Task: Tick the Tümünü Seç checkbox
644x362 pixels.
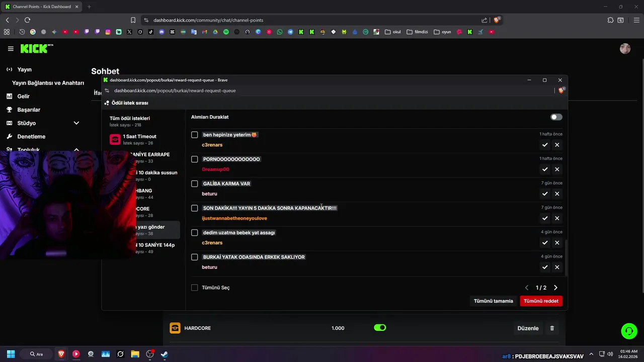Action: (195, 288)
